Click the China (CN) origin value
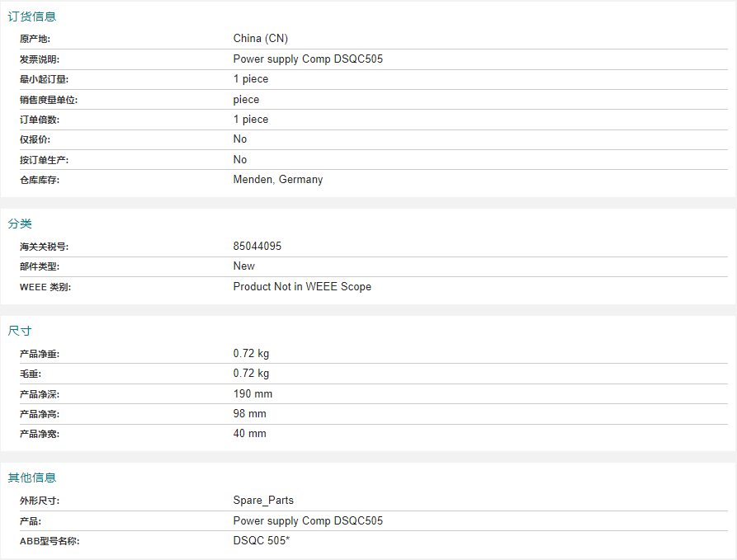Screen dimensions: 737x560 (261, 39)
